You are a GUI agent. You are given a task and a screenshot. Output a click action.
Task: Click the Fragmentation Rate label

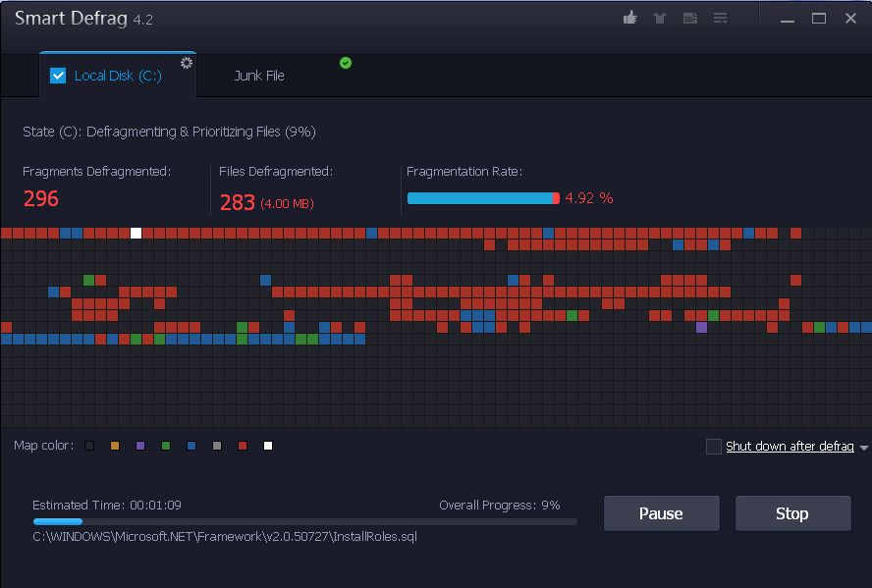point(464,172)
